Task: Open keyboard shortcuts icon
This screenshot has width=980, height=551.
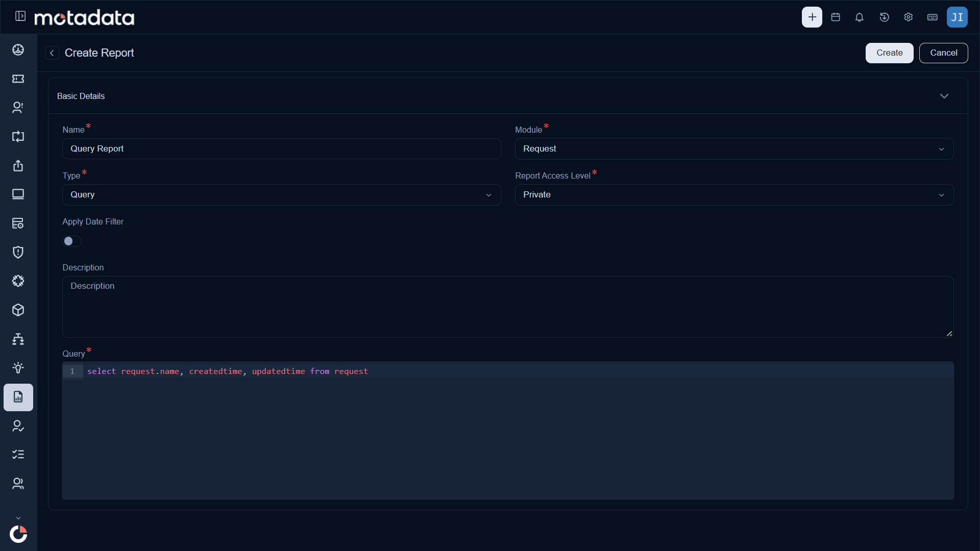Action: pyautogui.click(x=932, y=17)
